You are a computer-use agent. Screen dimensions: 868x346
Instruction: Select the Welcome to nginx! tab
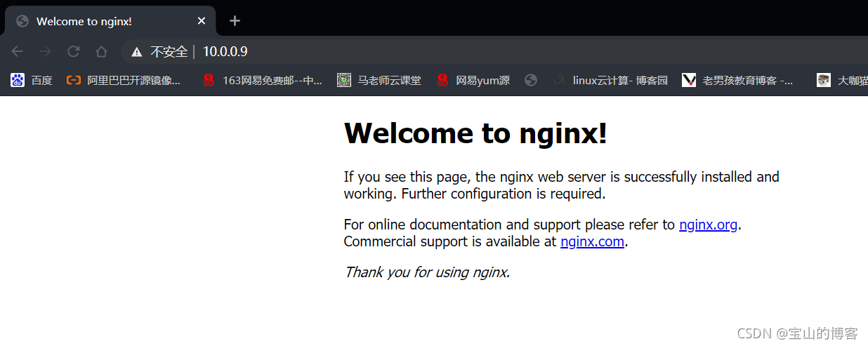tap(110, 21)
